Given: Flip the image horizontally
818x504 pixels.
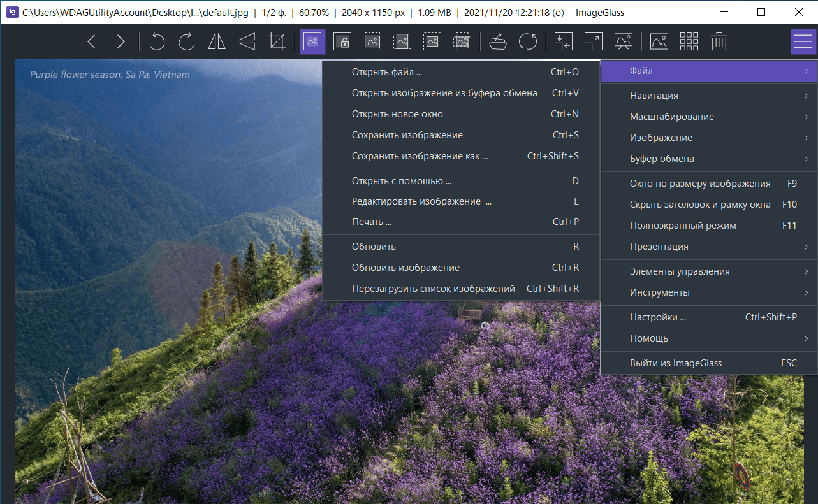Looking at the screenshot, I should coord(217,42).
